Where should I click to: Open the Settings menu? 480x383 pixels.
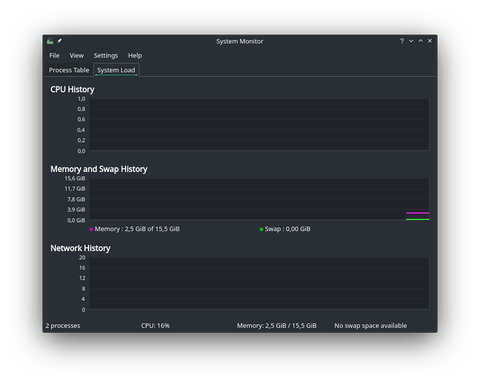[106, 56]
